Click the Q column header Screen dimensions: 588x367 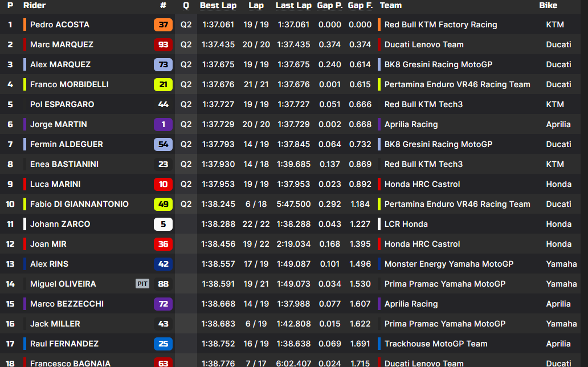[186, 5]
